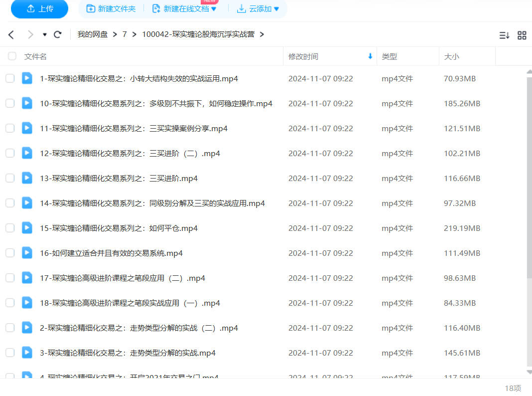
Task: Open file 14-同级别分解及三买的实战应用.mp4
Action: (x=152, y=203)
